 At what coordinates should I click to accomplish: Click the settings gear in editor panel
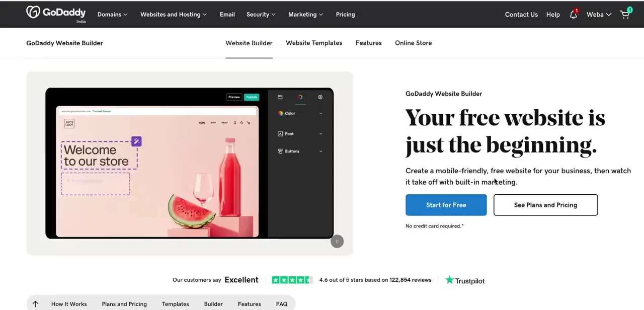tap(320, 97)
